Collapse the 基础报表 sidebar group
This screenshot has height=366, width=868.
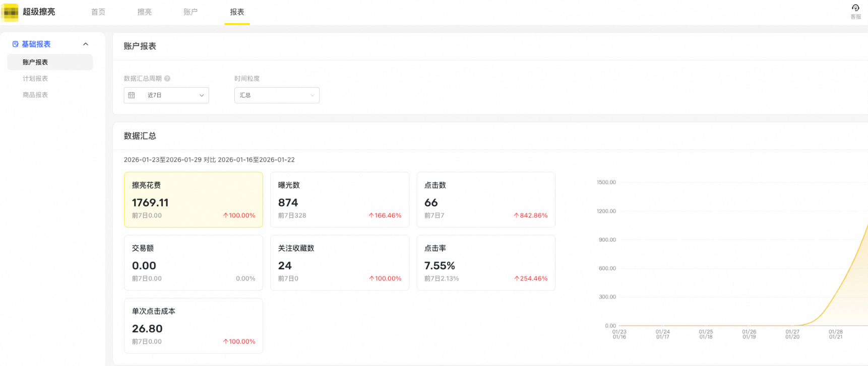pyautogui.click(x=86, y=44)
